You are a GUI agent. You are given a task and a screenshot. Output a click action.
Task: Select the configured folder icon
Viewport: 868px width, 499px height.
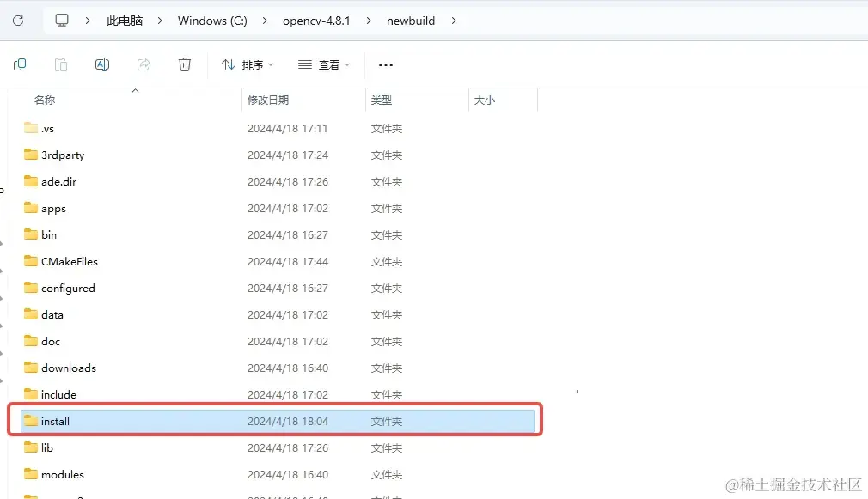(31, 287)
